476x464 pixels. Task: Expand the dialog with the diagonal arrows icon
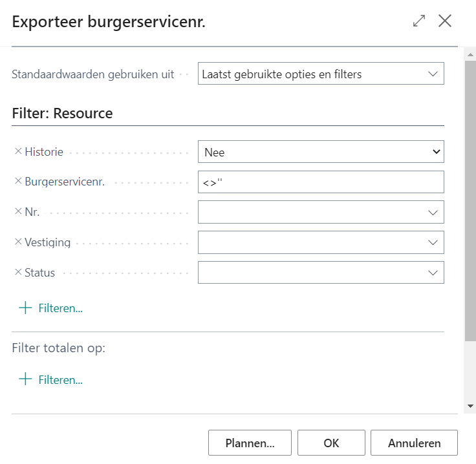[x=419, y=21]
